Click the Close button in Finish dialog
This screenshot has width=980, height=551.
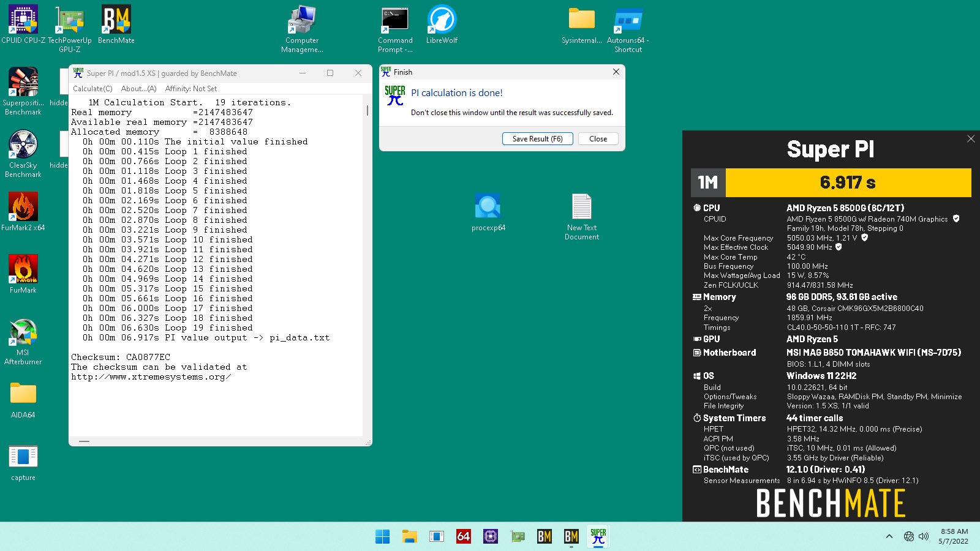point(598,139)
